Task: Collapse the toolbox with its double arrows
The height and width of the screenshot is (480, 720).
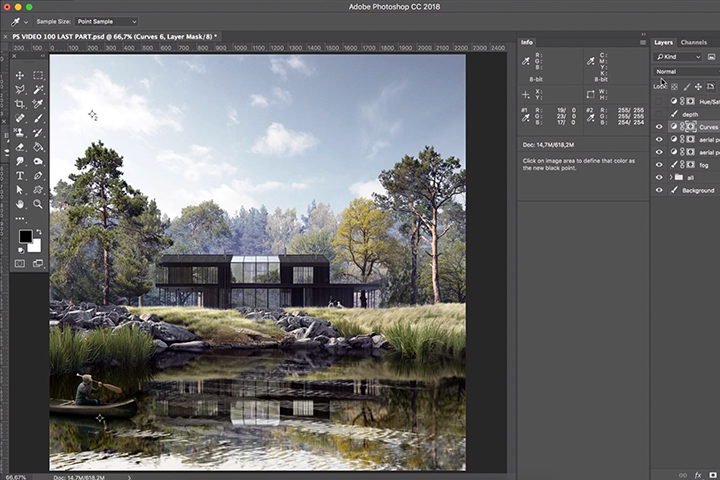Action: (x=43, y=56)
